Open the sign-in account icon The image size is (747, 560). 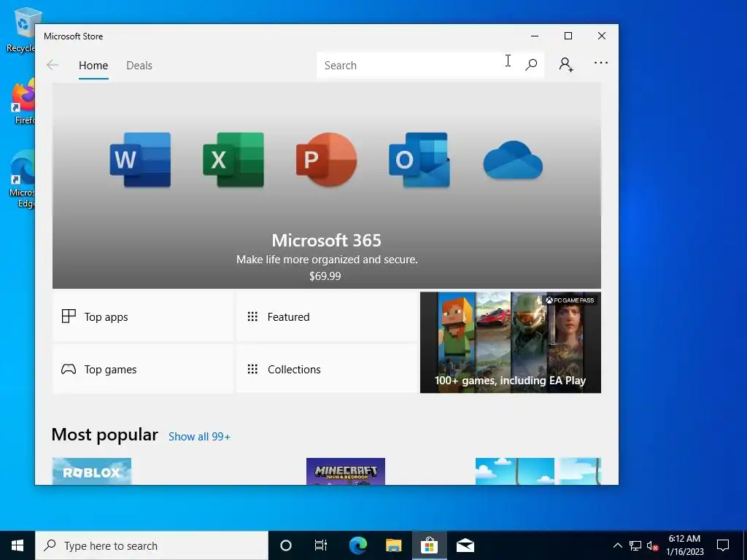566,64
